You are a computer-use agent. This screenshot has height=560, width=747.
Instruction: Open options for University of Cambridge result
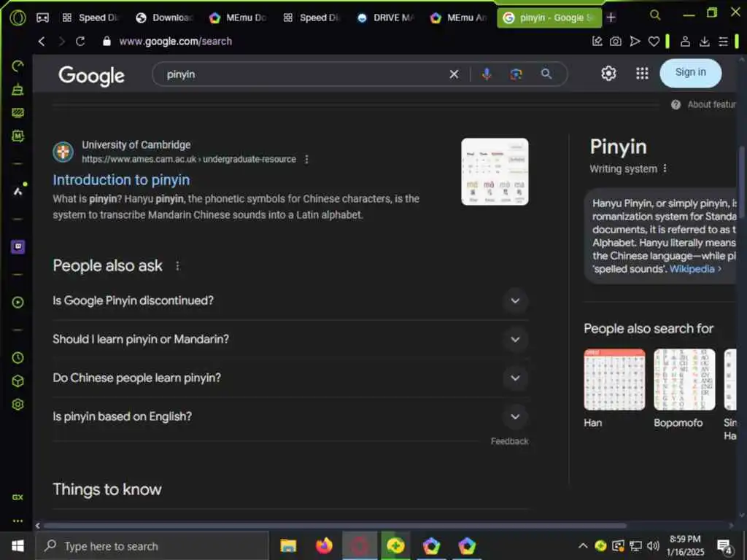click(306, 159)
